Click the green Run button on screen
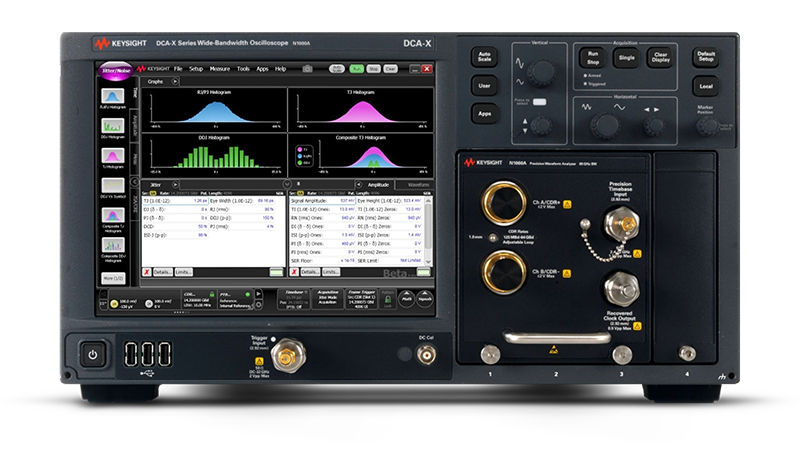Screen dimensions: 800x450 [356, 68]
